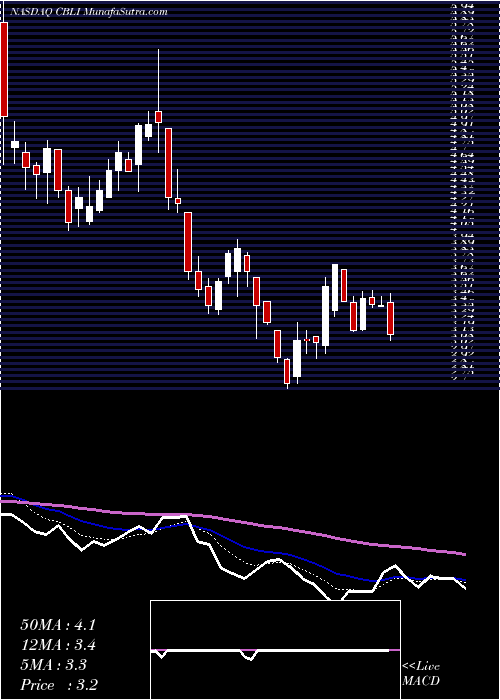Click the NASDAQ CBLI chart title text
Image resolution: width=500 pixels, height=700 pixels.
88,12
